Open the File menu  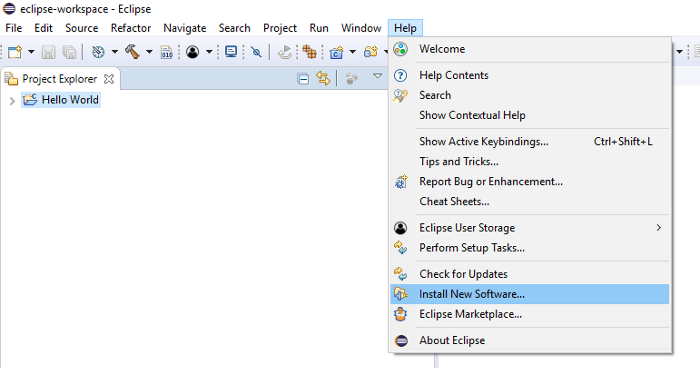click(x=13, y=28)
